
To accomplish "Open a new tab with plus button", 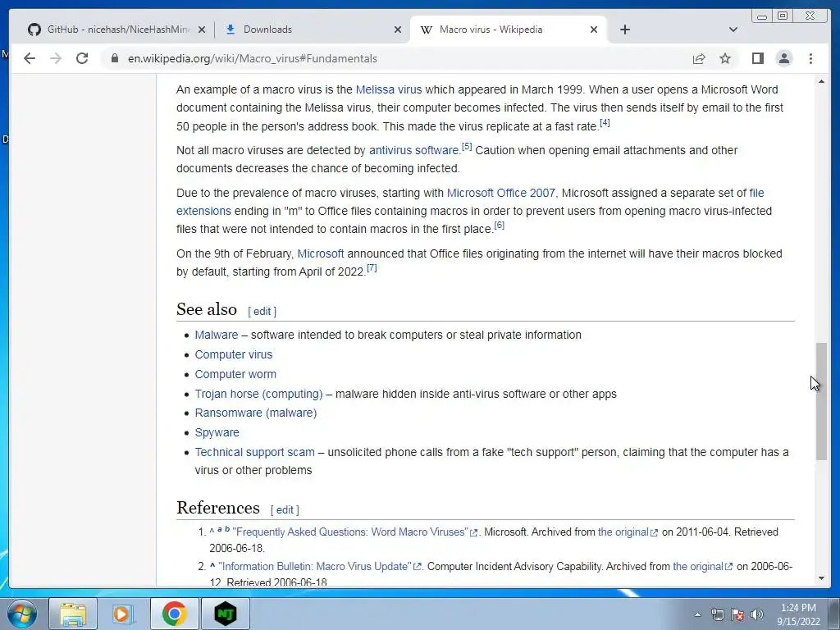I will [624, 30].
